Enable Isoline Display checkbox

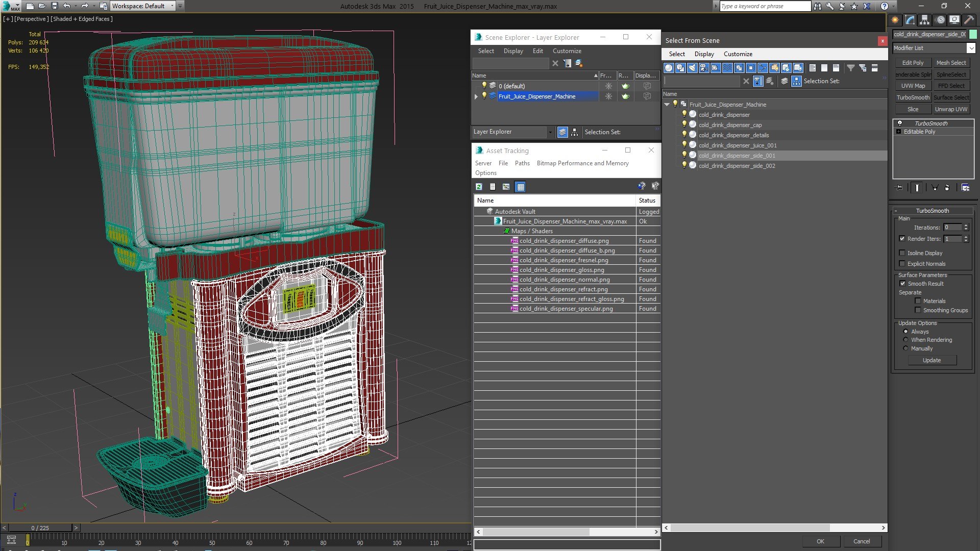coord(902,253)
